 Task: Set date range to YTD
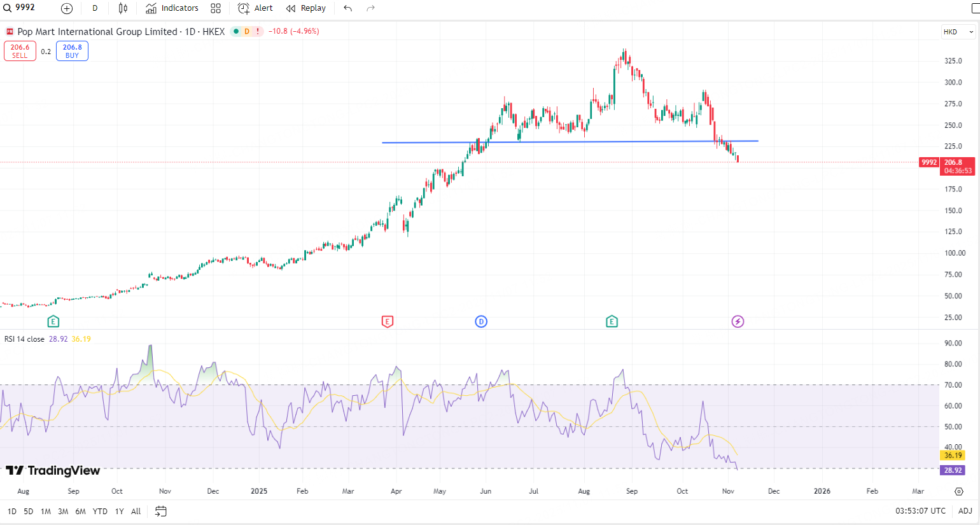(x=100, y=512)
